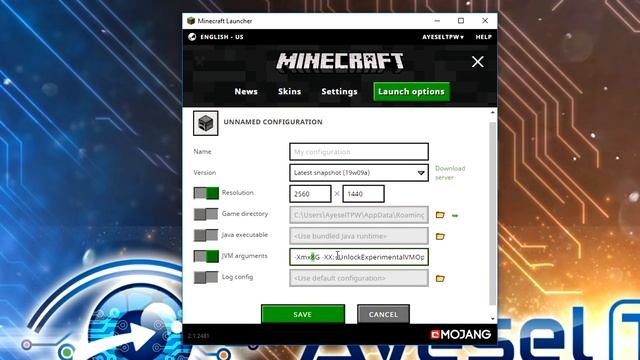Open the Version dropdown
Image resolution: width=640 pixels, height=360 pixels.
[x=359, y=173]
